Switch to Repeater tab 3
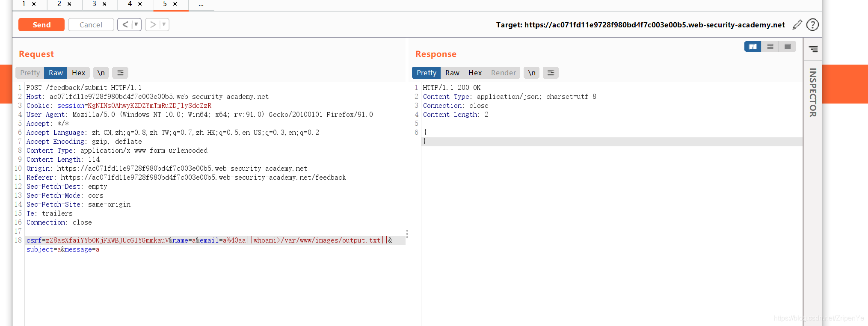Image resolution: width=868 pixels, height=326 pixels. (x=94, y=4)
